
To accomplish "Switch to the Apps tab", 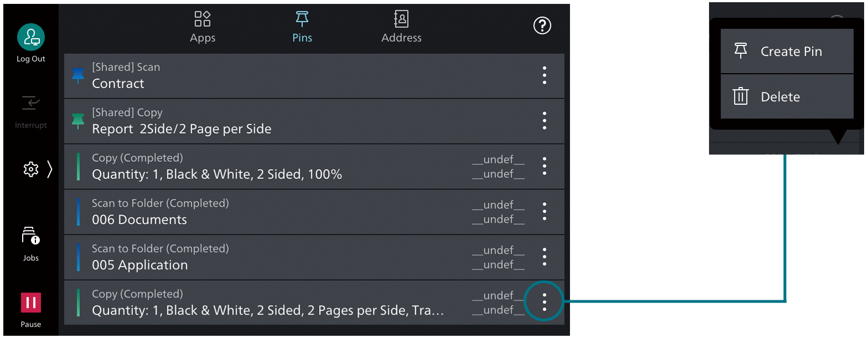I will (x=202, y=25).
